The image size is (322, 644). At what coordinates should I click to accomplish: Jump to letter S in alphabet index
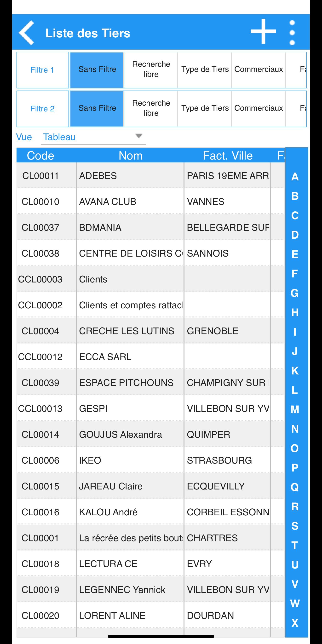(x=295, y=526)
